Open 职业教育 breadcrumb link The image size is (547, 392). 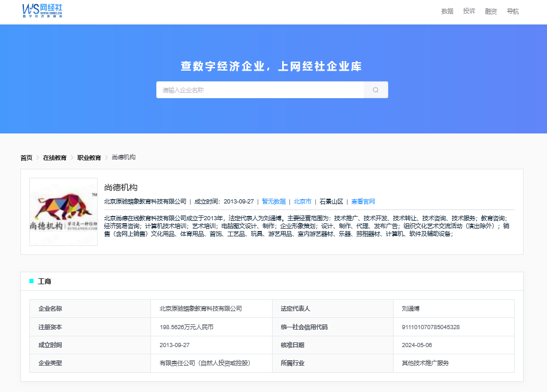[89, 158]
